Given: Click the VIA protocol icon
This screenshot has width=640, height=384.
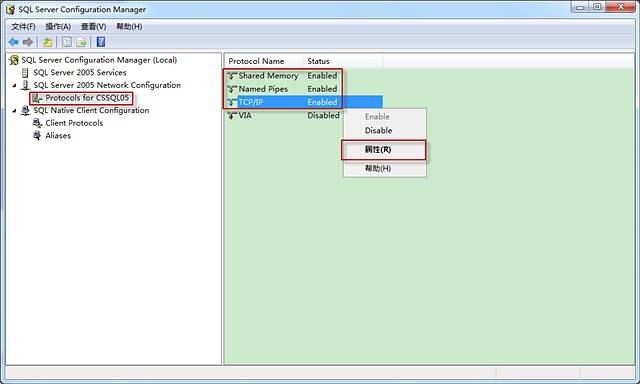Looking at the screenshot, I should (x=232, y=115).
